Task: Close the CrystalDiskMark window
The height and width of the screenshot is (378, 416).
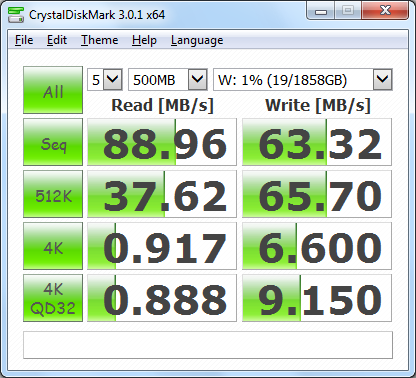Action: pos(385,11)
